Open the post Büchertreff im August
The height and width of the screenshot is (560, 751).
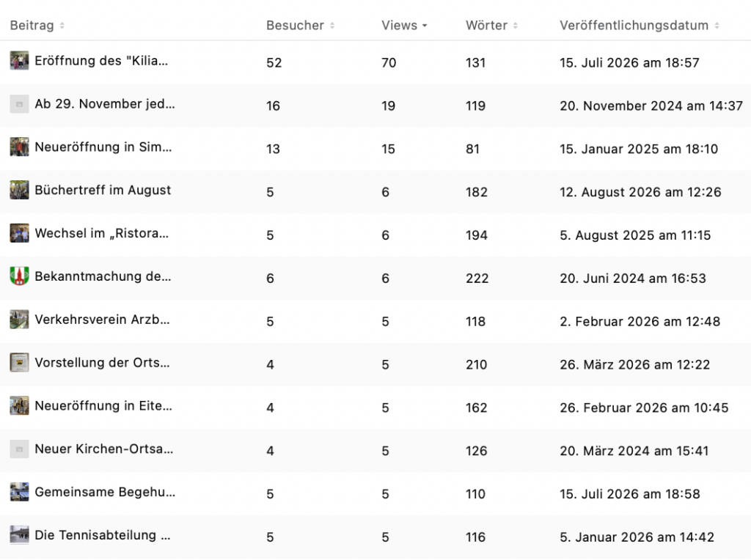[103, 191]
